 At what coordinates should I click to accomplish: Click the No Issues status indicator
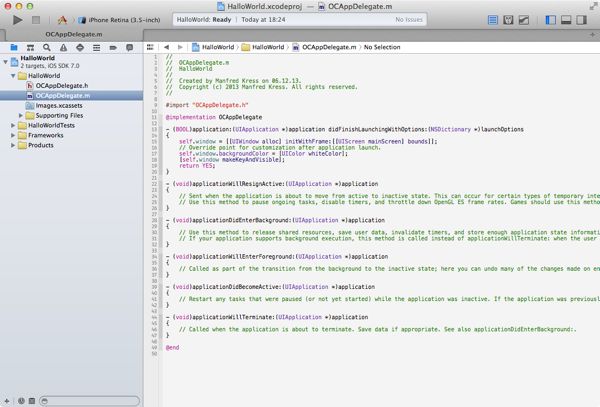pos(409,20)
